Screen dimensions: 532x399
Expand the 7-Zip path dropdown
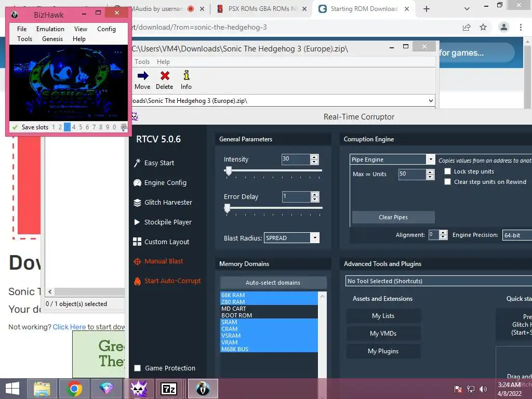(x=431, y=101)
